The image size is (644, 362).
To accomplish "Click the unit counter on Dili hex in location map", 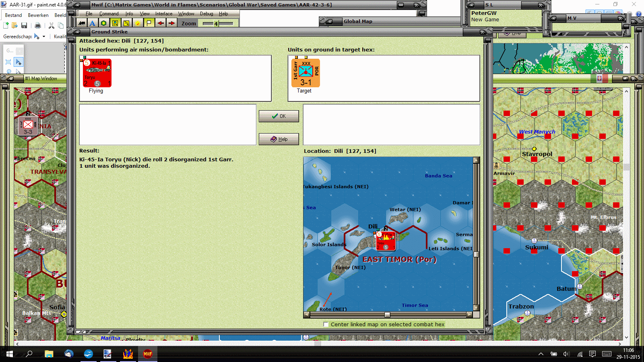I will coord(386,241).
